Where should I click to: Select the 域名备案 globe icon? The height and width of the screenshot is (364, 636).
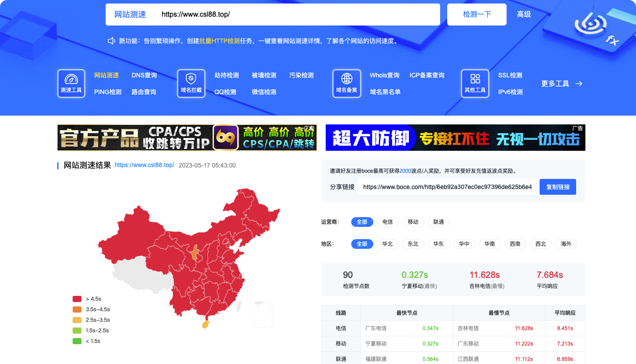347,79
